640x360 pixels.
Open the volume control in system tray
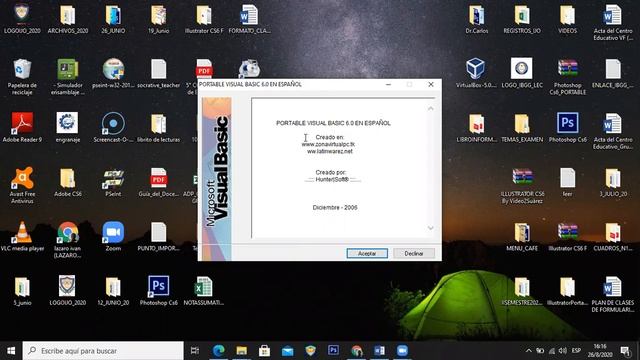pyautogui.click(x=563, y=351)
